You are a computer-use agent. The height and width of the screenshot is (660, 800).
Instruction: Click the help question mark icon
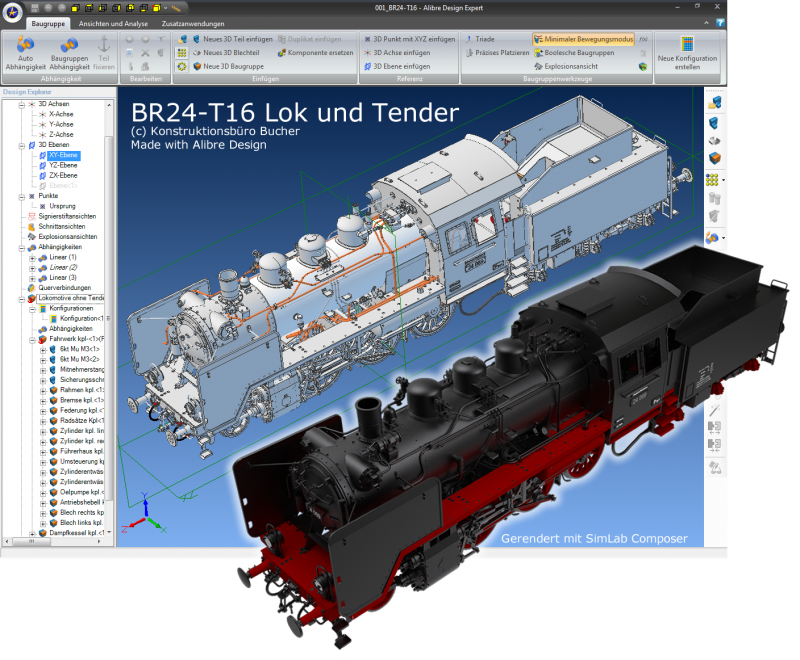click(720, 23)
